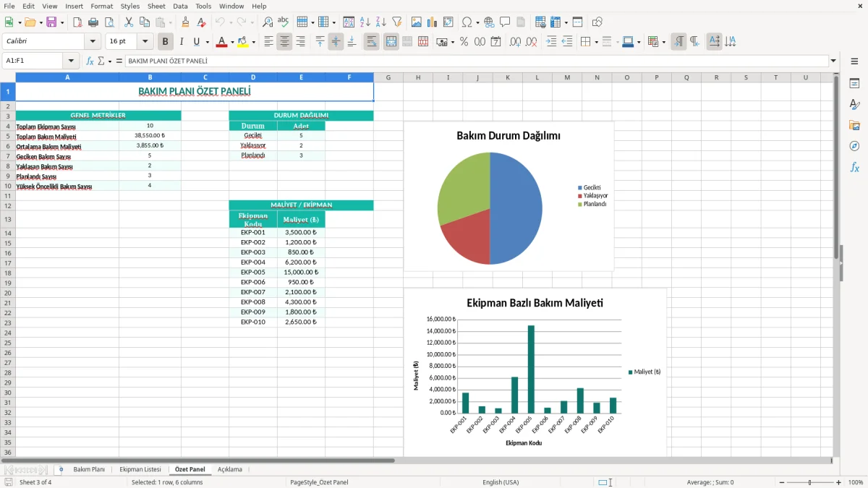Image resolution: width=868 pixels, height=488 pixels.
Task: Click zoom level 100% in status bar
Action: click(856, 482)
